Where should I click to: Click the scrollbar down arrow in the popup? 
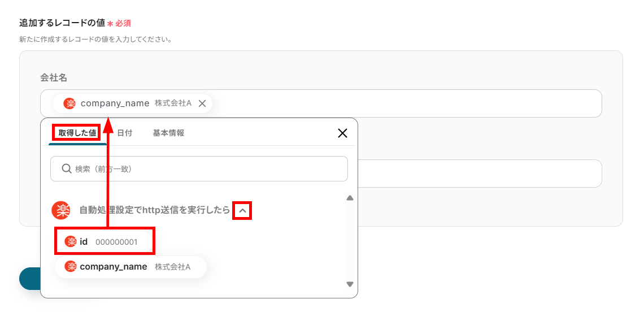click(350, 284)
